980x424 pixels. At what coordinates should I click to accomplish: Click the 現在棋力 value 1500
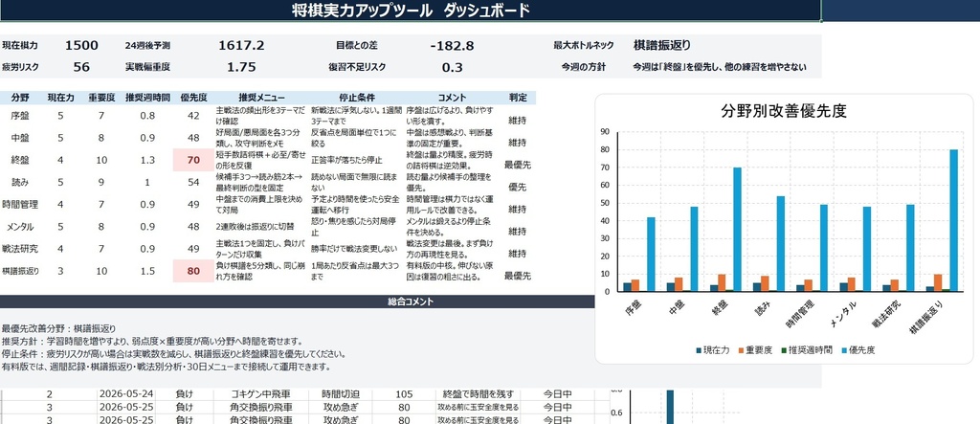[82, 45]
